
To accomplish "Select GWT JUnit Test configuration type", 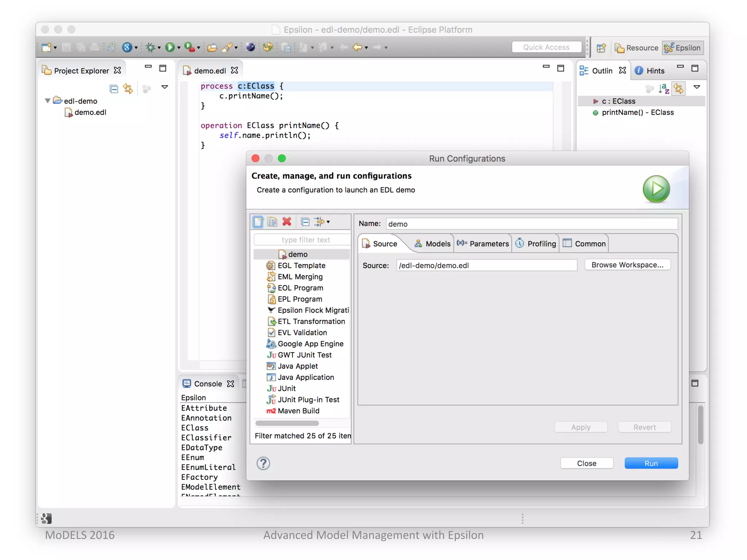I will pos(299,355).
